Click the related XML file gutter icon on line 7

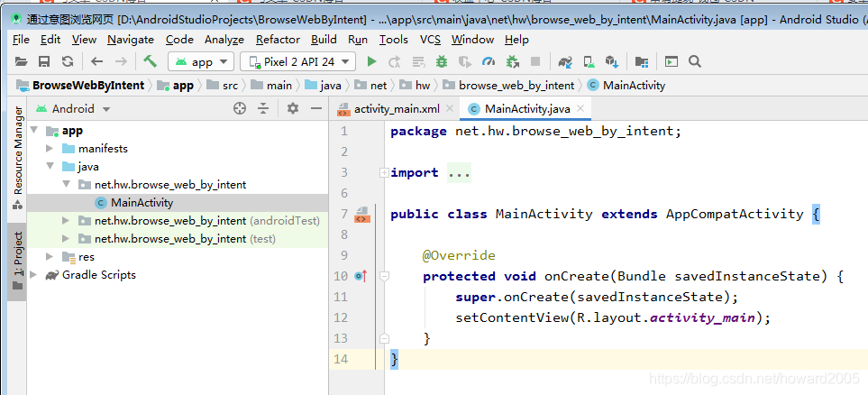pyautogui.click(x=362, y=215)
